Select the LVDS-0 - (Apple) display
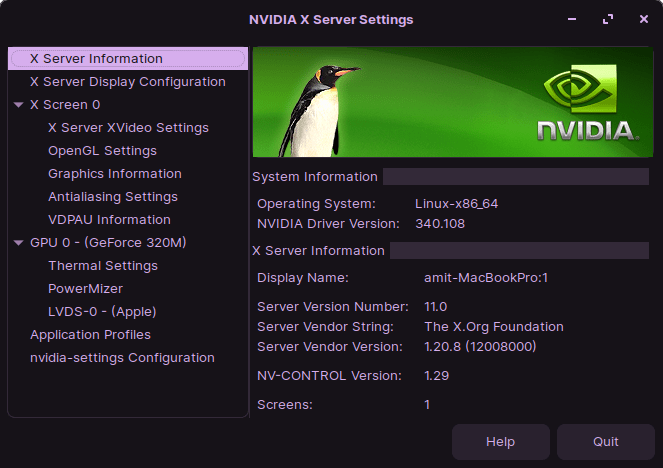Image resolution: width=663 pixels, height=468 pixels. (x=102, y=312)
